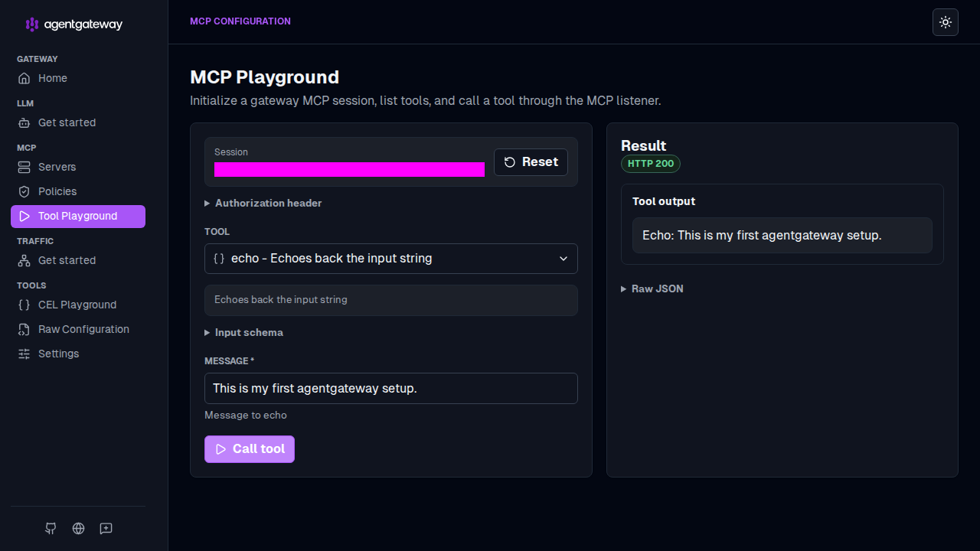Open the echo tool dropdown
This screenshot has width=980, height=551.
point(391,259)
